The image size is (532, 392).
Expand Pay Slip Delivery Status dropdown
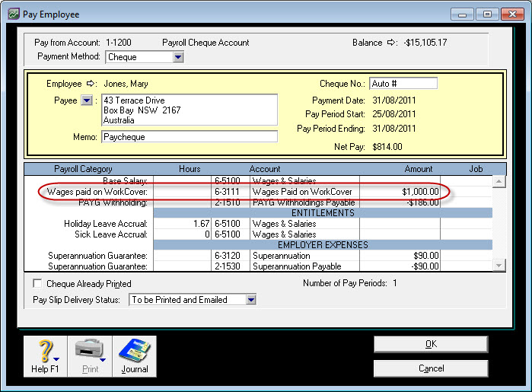[x=251, y=300]
